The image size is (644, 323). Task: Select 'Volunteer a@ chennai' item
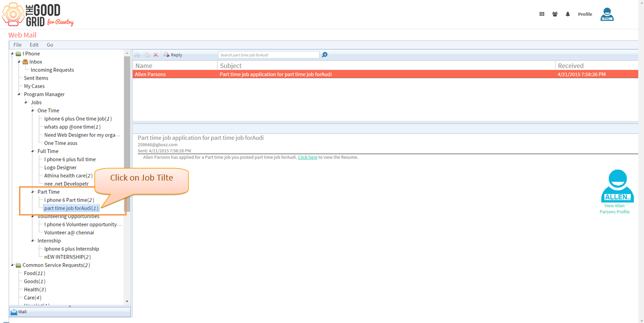pos(69,233)
